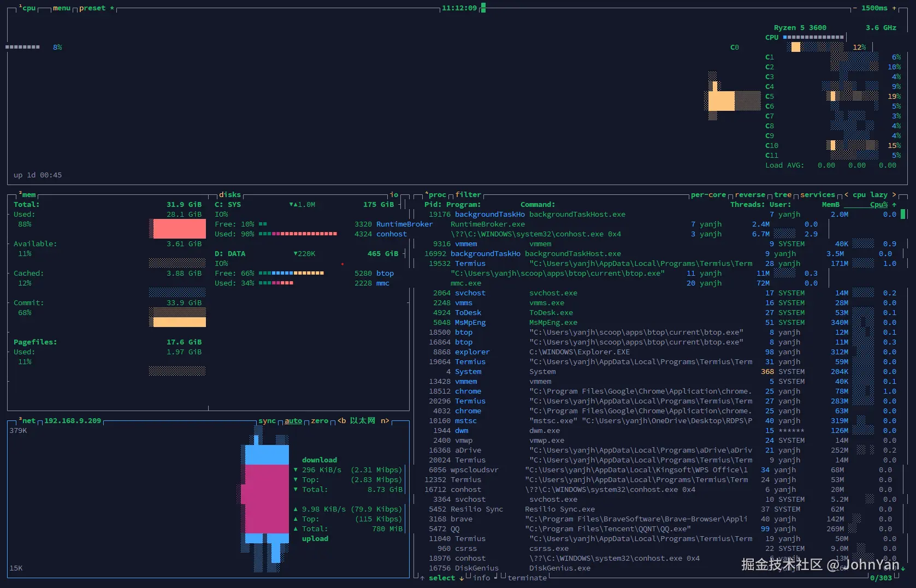Cycle the preset layout
This screenshot has width=916, height=588.
tap(97, 8)
